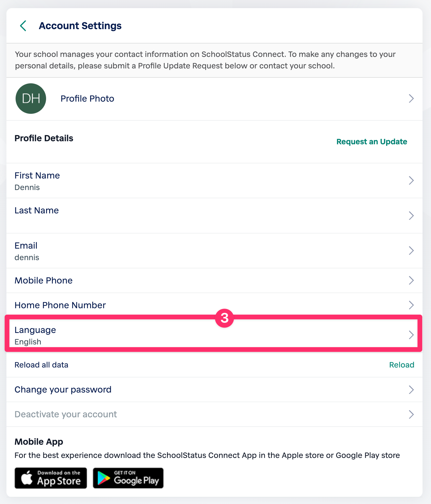Click the DH profile avatar

tap(31, 99)
